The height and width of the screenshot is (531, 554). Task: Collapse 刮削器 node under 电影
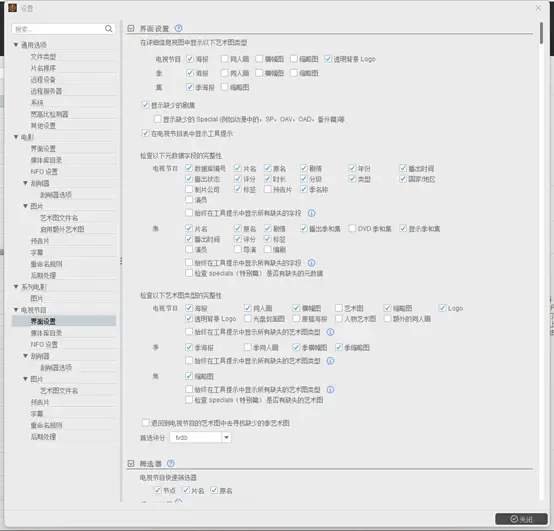tap(25, 183)
